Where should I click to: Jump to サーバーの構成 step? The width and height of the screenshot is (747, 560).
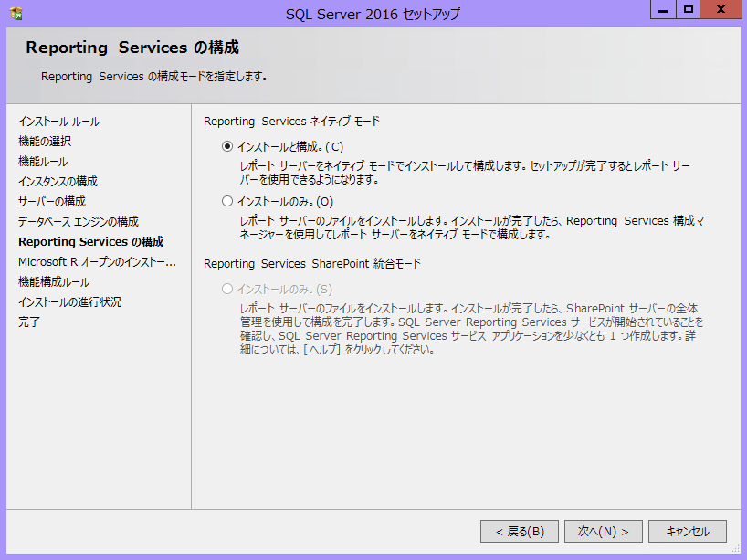coord(52,202)
